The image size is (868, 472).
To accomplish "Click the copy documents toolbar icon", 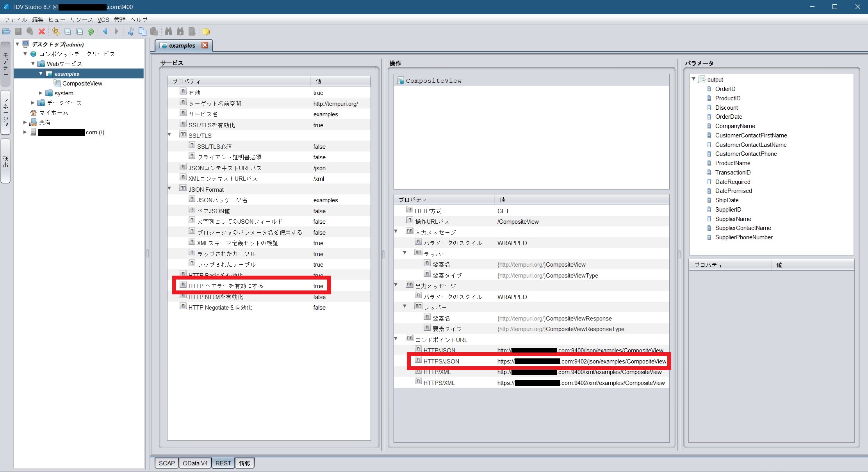I will point(143,32).
